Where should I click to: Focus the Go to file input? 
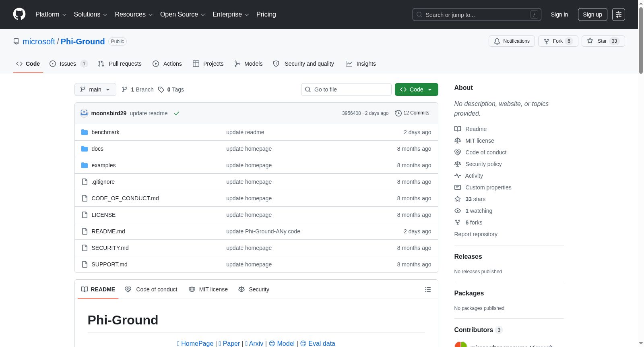coord(346,89)
